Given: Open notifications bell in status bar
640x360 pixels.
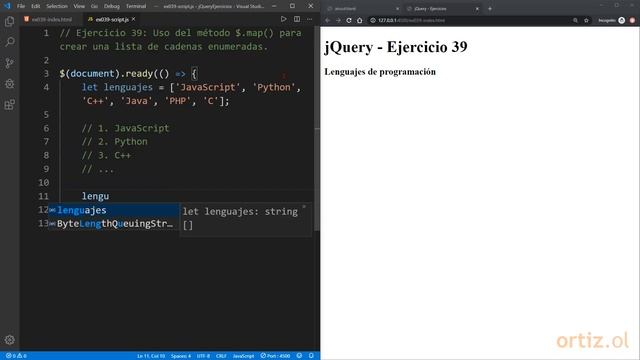Looking at the screenshot, I should [x=311, y=356].
